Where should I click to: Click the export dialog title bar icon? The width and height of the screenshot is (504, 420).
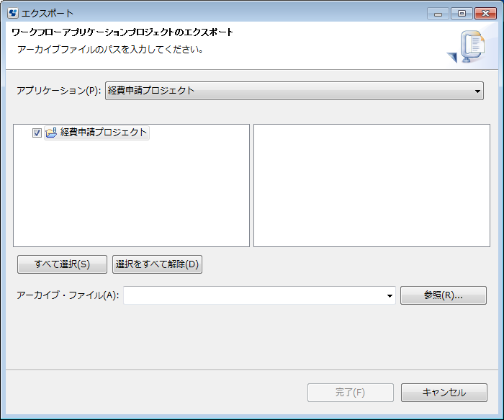tap(13, 13)
